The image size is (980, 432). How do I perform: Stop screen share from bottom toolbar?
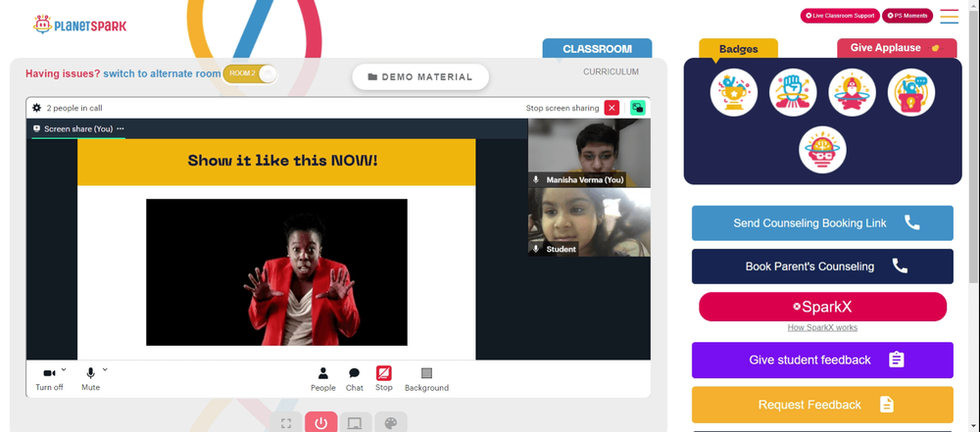coord(384,379)
